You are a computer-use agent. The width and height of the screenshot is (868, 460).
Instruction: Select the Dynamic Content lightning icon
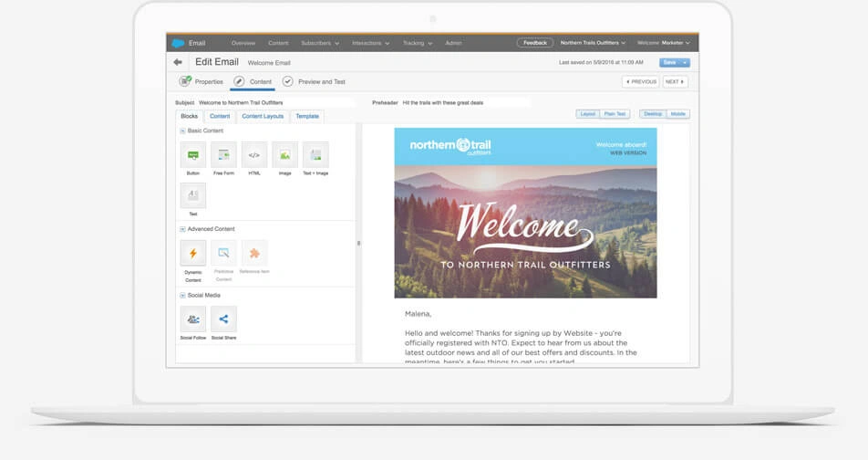tap(193, 254)
